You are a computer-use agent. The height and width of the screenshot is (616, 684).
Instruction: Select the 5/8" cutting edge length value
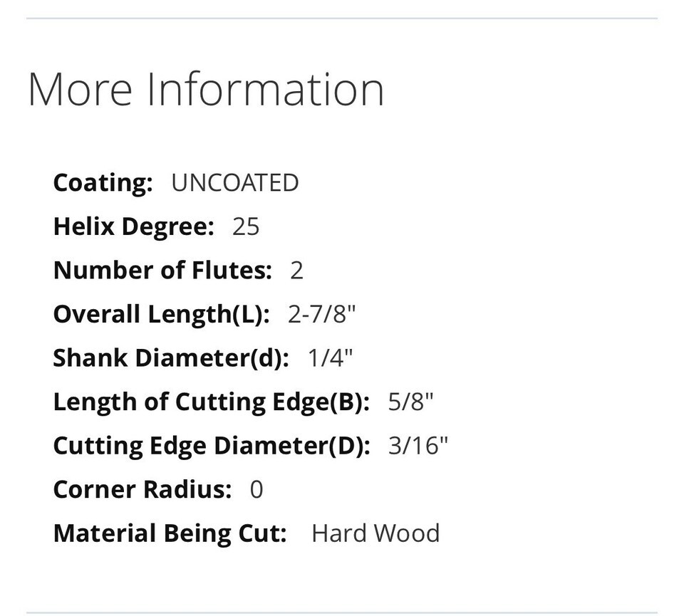pyautogui.click(x=411, y=402)
